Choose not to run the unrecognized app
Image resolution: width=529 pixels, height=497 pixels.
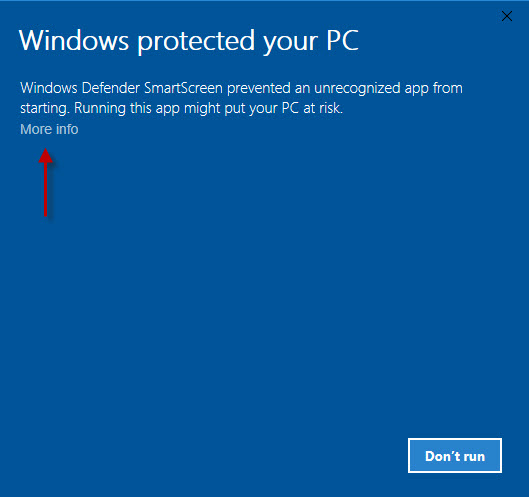tap(455, 455)
